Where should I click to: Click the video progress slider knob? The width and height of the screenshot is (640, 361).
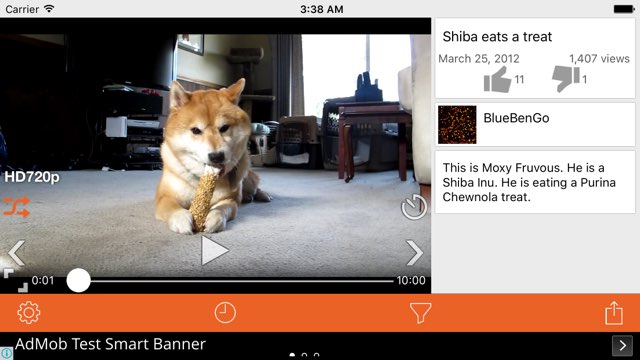coord(78,280)
